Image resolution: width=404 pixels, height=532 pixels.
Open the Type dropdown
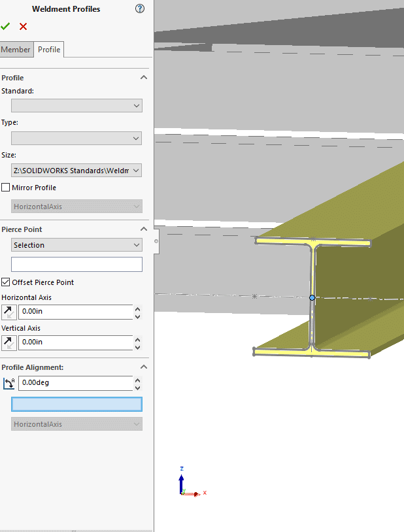point(76,138)
